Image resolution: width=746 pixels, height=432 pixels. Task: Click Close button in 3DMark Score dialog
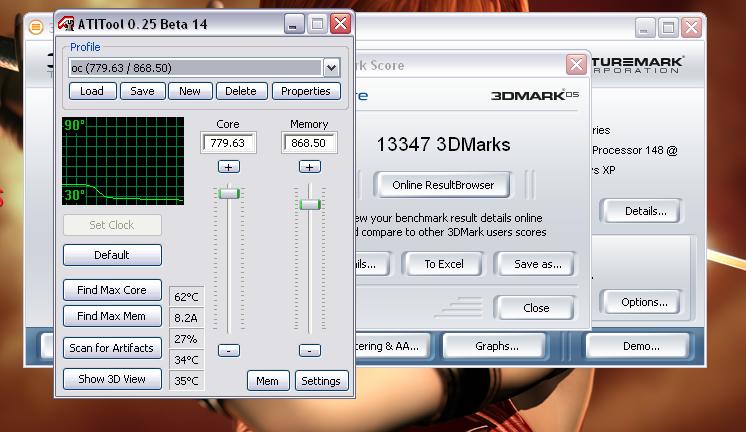coord(536,308)
